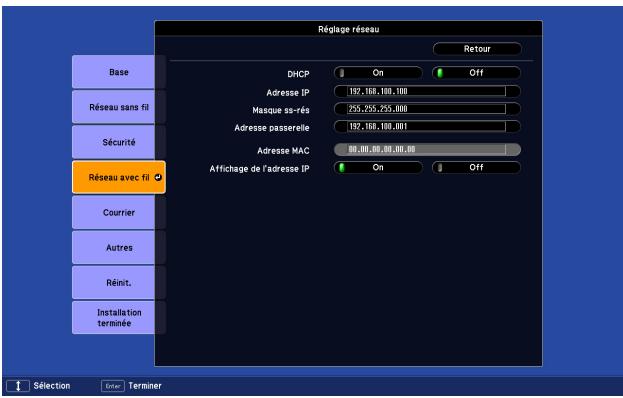Click the Retour button
The height and width of the screenshot is (398, 623).
[x=477, y=49]
